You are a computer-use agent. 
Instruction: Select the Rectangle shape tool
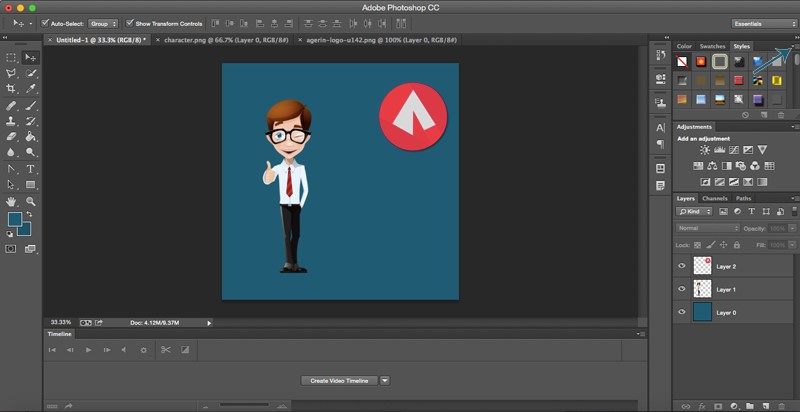point(31,184)
